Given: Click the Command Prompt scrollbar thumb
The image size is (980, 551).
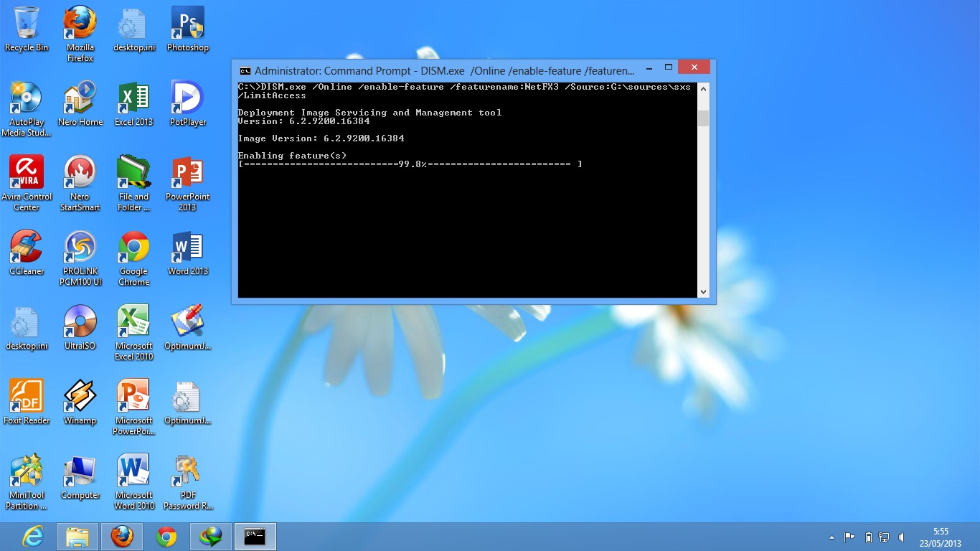Looking at the screenshot, I should 703,118.
